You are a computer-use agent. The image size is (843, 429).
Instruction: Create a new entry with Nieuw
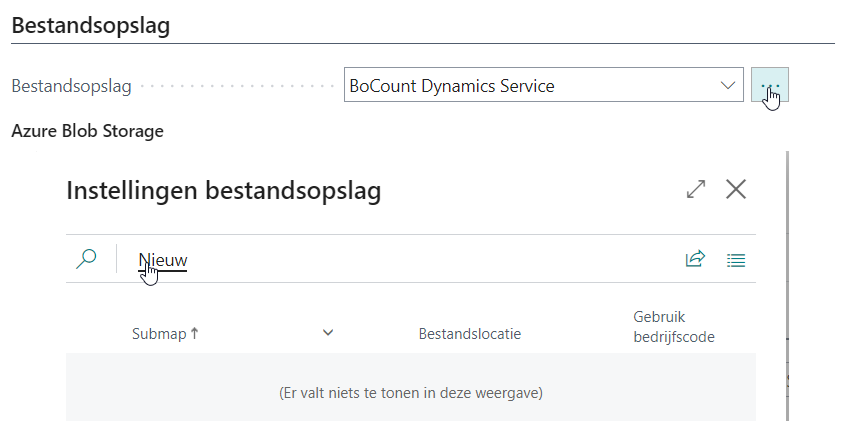pos(163,260)
